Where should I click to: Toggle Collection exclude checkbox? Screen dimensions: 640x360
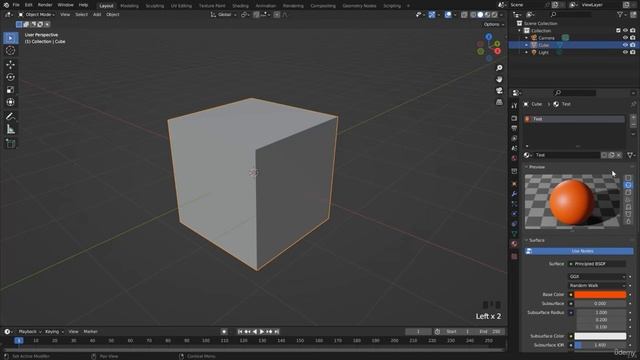click(618, 31)
